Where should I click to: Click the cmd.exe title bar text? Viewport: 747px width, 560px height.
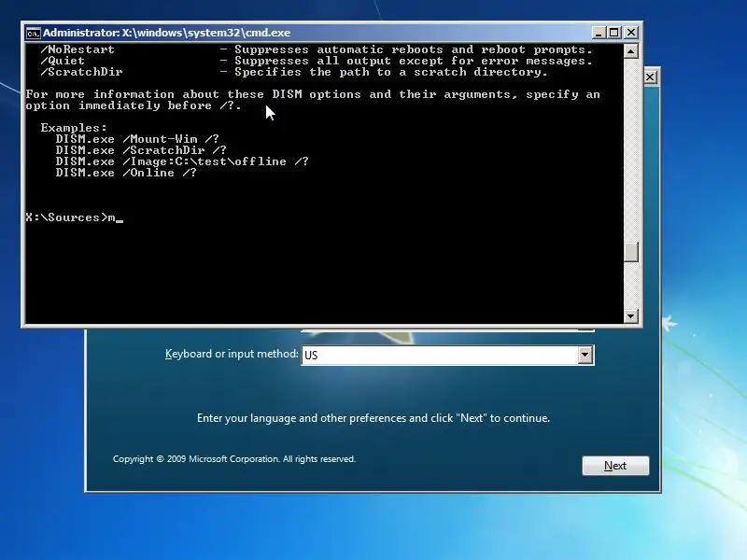pos(167,33)
